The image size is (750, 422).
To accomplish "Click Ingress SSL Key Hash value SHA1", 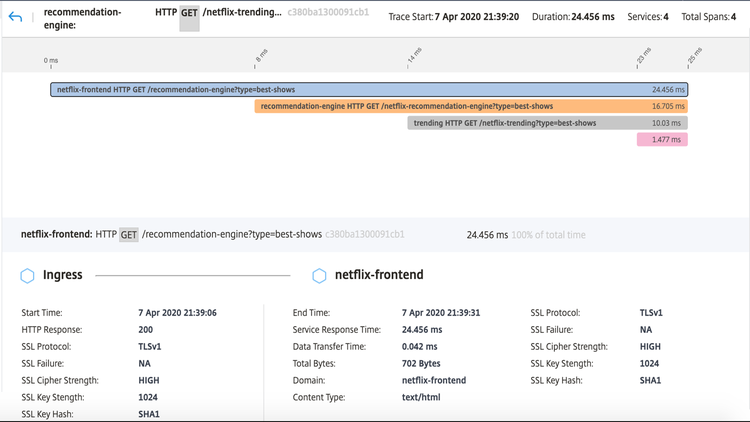I will point(149,414).
